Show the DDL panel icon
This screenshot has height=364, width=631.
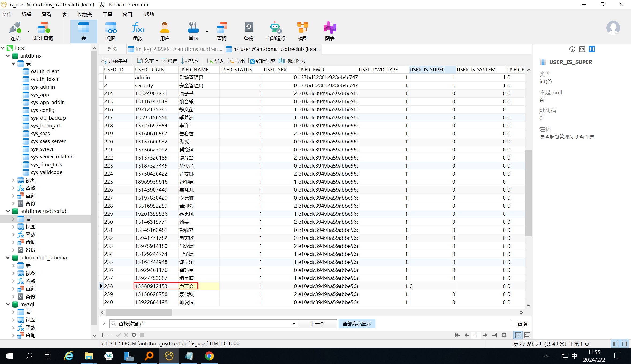click(582, 49)
